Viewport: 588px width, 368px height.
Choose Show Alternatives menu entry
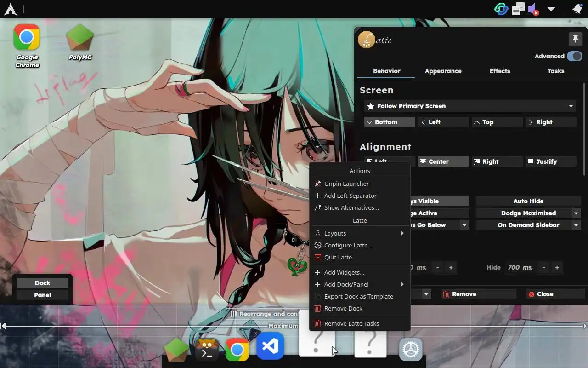[x=360, y=207]
